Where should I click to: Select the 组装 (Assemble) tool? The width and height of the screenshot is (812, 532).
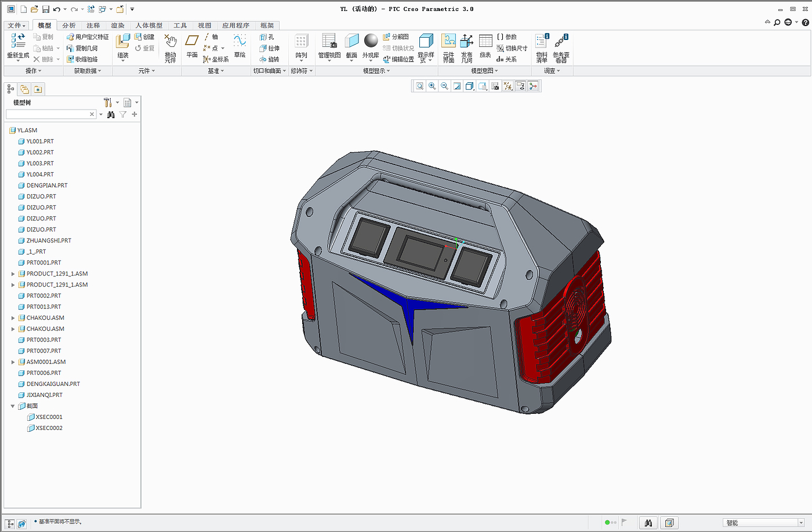123,42
